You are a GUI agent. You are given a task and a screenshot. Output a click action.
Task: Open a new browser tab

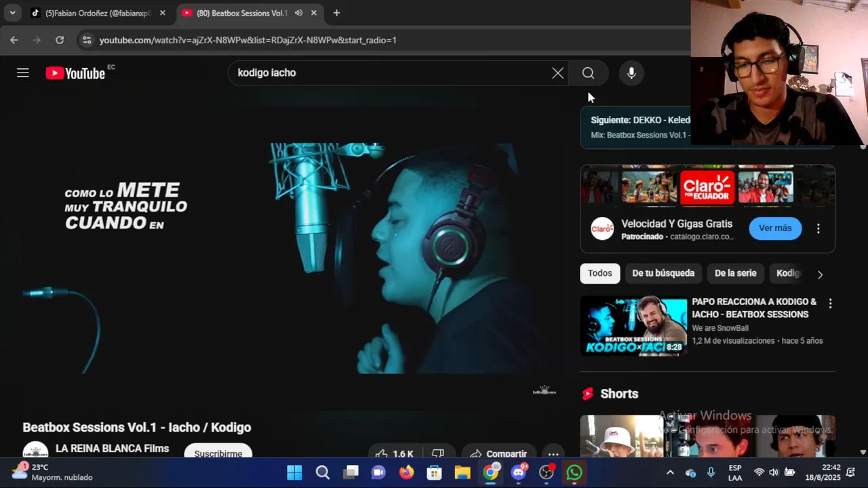[336, 13]
